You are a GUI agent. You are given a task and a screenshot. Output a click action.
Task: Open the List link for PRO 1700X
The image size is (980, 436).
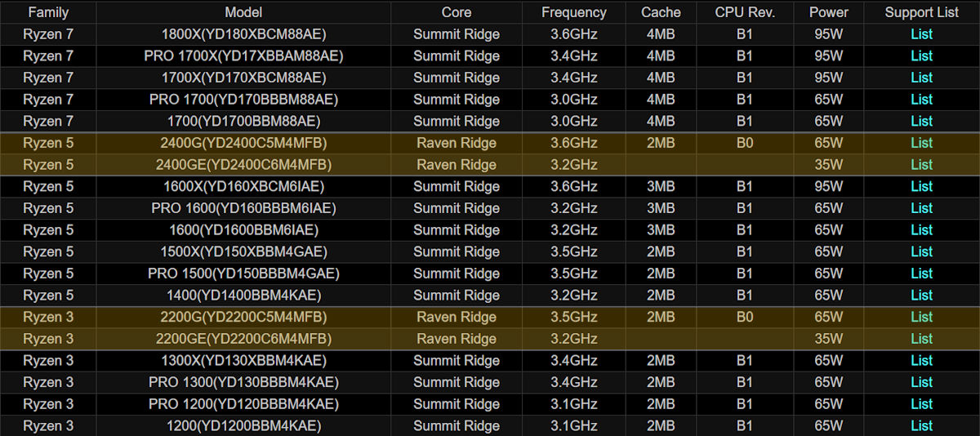(921, 56)
